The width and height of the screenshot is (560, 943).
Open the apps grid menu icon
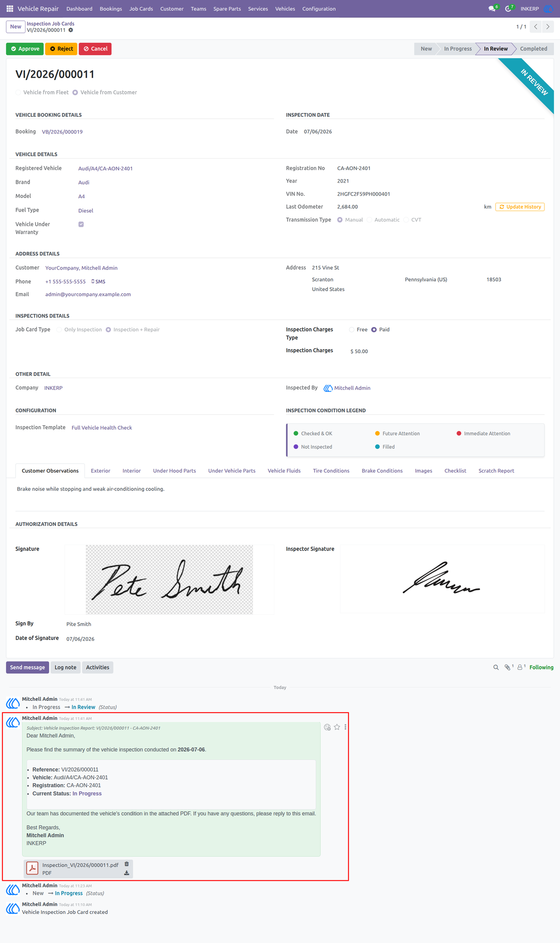pos(10,9)
